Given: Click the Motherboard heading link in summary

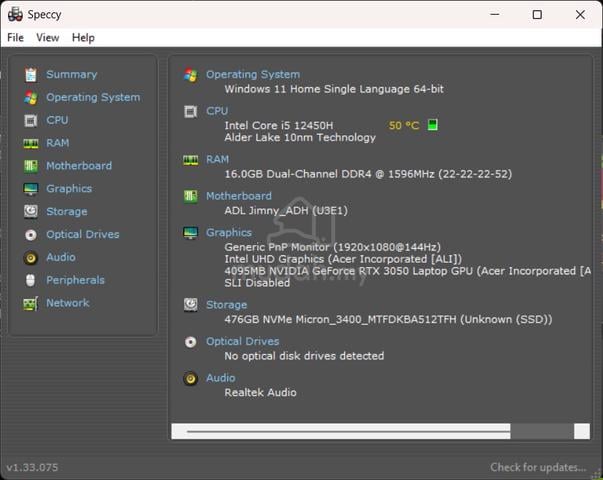Looking at the screenshot, I should (239, 196).
